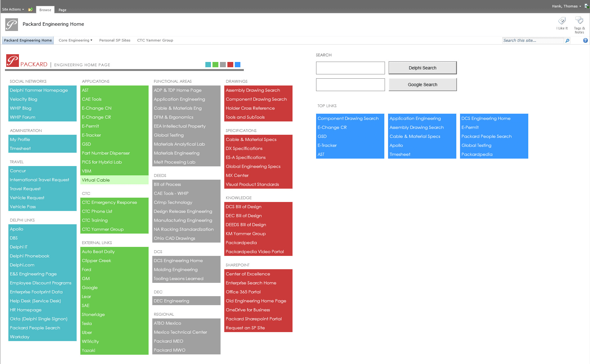This screenshot has height=364, width=590.
Task: Open Office 365 Portal link
Action: coord(243,292)
